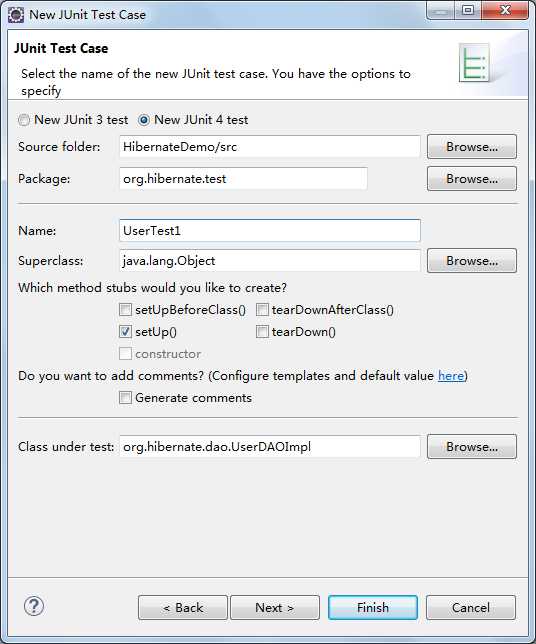Minimize the dialog window

[x=440, y=10]
